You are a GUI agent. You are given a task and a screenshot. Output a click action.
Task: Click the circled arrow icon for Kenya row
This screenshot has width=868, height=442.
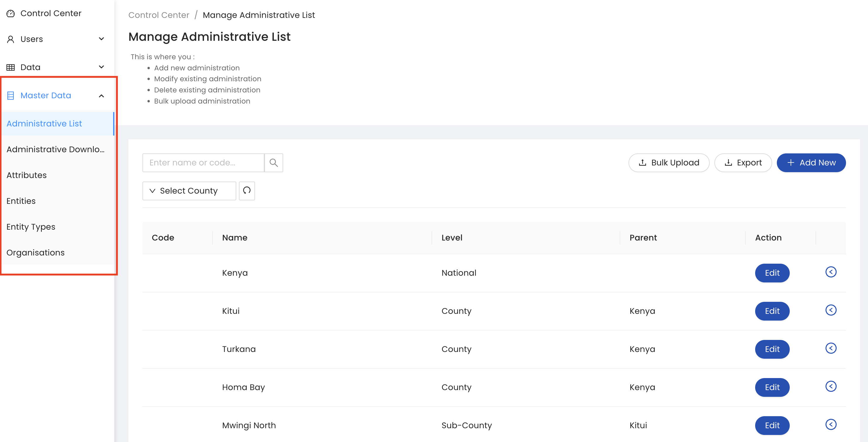830,272
